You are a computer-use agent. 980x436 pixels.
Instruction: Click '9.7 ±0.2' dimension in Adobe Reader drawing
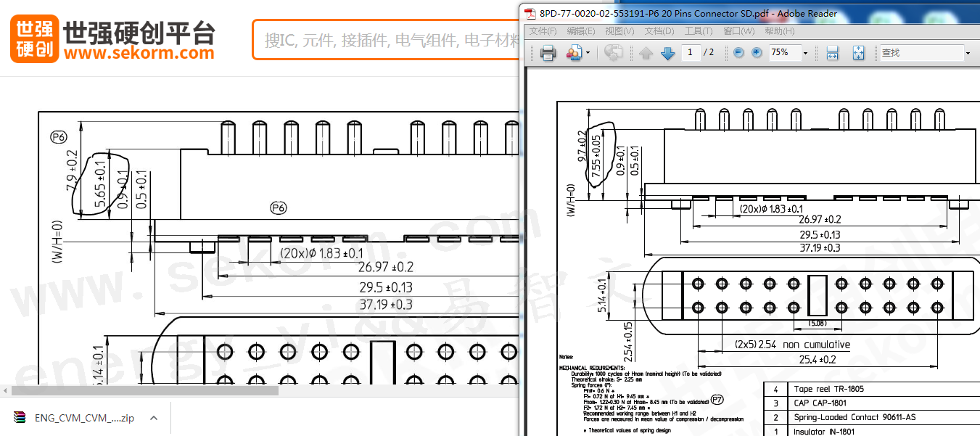coord(582,146)
